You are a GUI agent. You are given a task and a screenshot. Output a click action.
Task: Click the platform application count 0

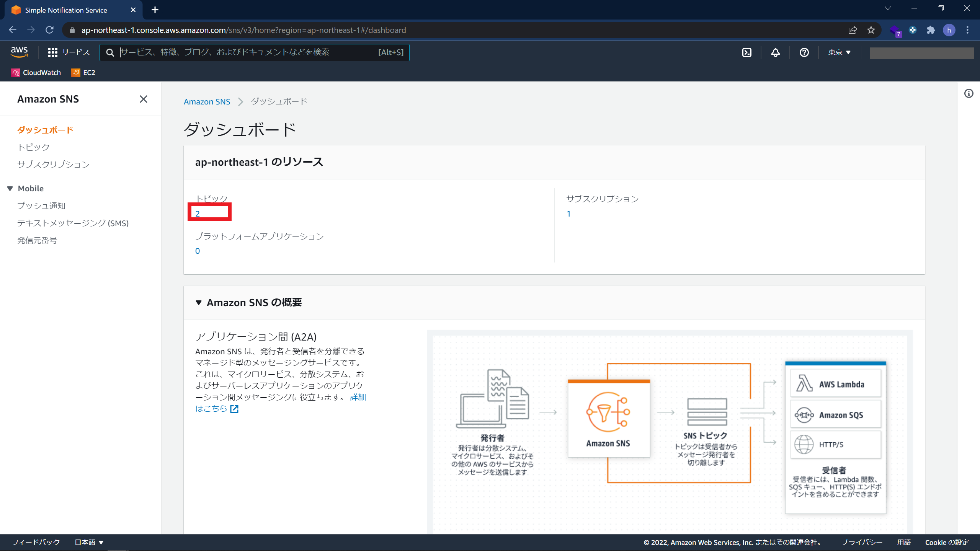pyautogui.click(x=198, y=251)
